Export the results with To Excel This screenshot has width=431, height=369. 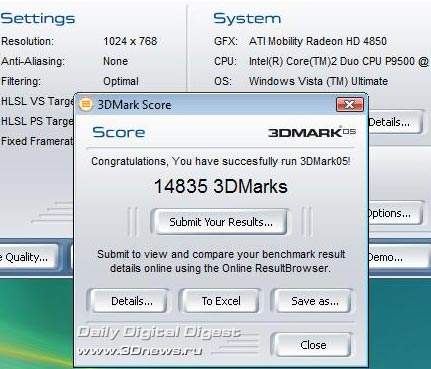pos(221,301)
